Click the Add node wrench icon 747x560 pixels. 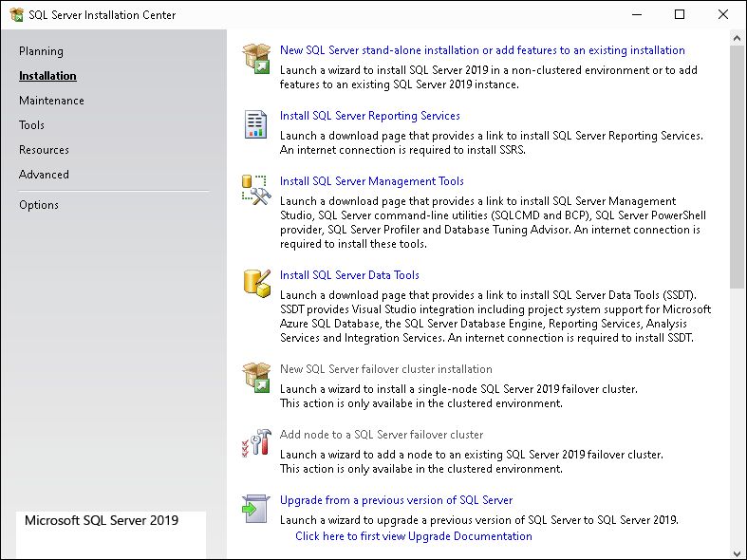coord(256,442)
